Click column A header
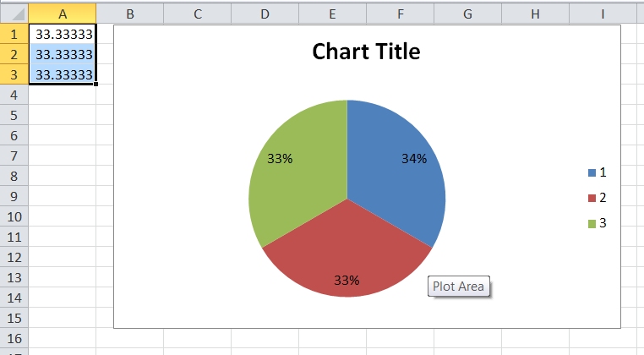This screenshot has width=644, height=355. click(x=63, y=14)
